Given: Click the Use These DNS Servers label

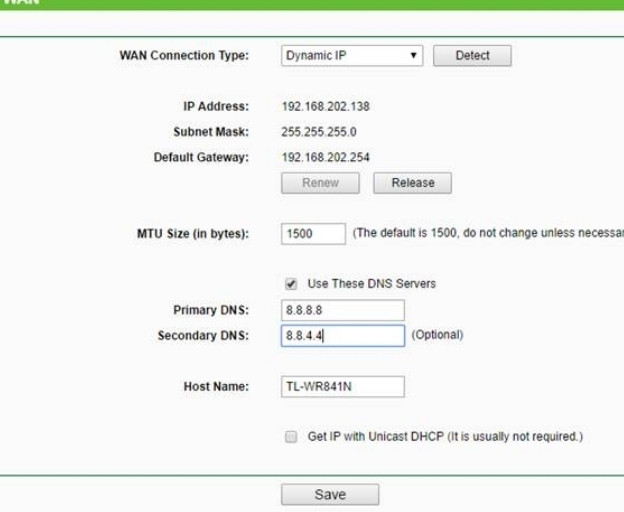Looking at the screenshot, I should tap(371, 284).
